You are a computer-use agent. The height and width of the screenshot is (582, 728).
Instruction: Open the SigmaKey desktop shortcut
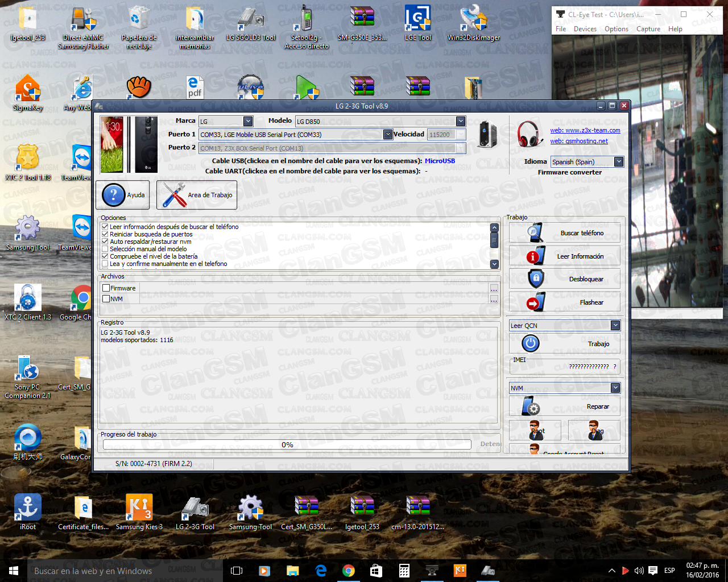coord(28,93)
